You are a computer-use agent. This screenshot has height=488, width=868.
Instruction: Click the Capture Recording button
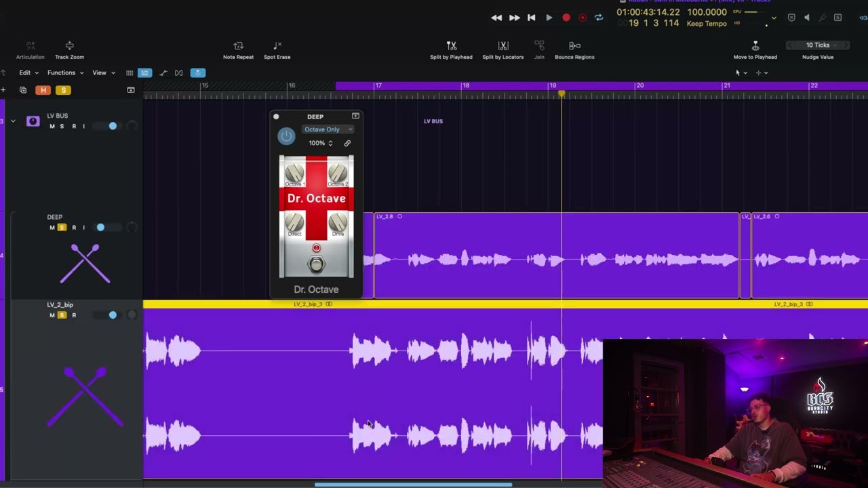click(x=583, y=18)
